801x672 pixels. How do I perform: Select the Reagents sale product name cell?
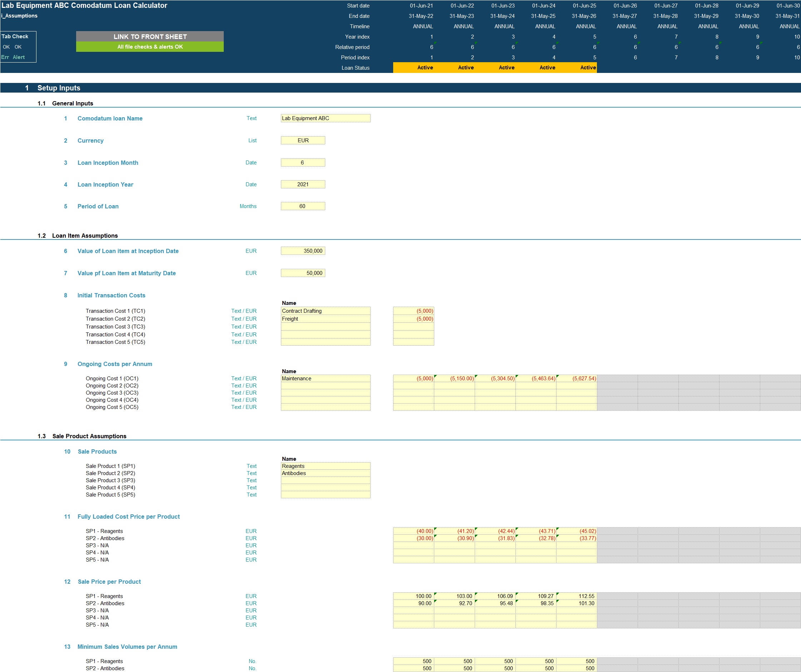[325, 466]
